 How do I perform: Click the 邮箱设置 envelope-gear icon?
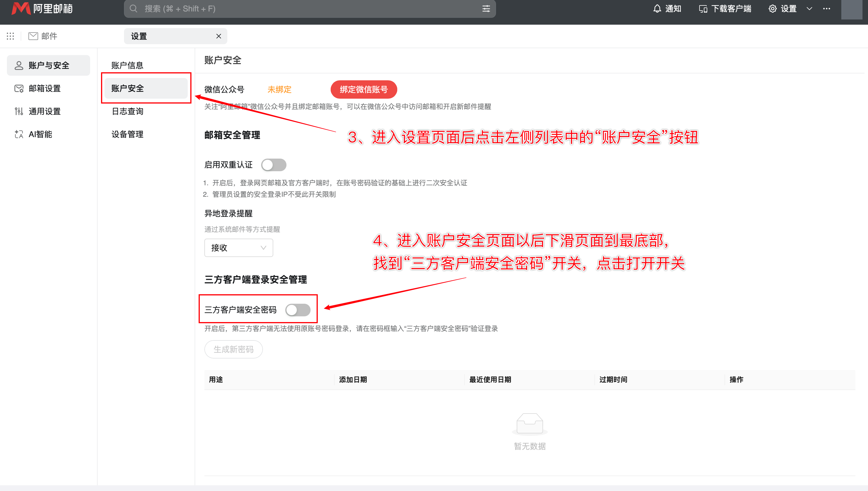pos(19,88)
